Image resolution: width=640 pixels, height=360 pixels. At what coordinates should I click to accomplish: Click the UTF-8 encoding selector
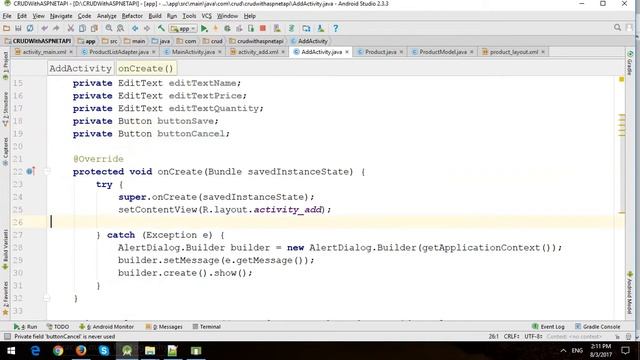pyautogui.click(x=533, y=337)
